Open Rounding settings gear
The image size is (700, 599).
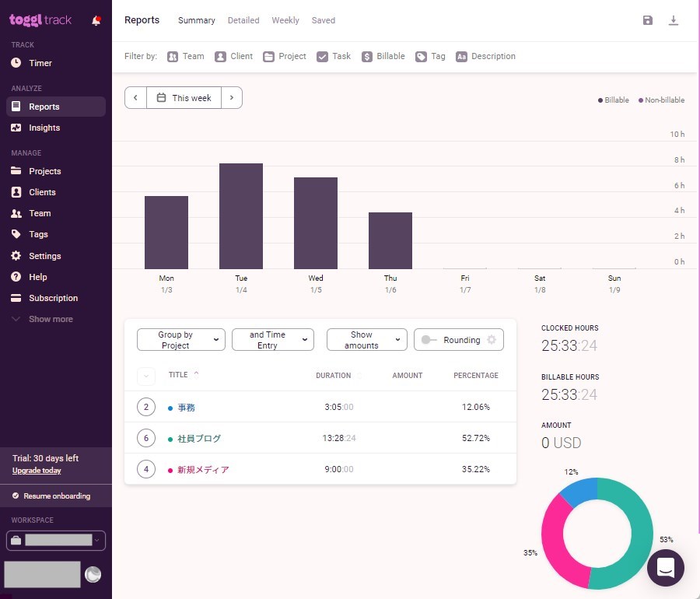tap(492, 340)
